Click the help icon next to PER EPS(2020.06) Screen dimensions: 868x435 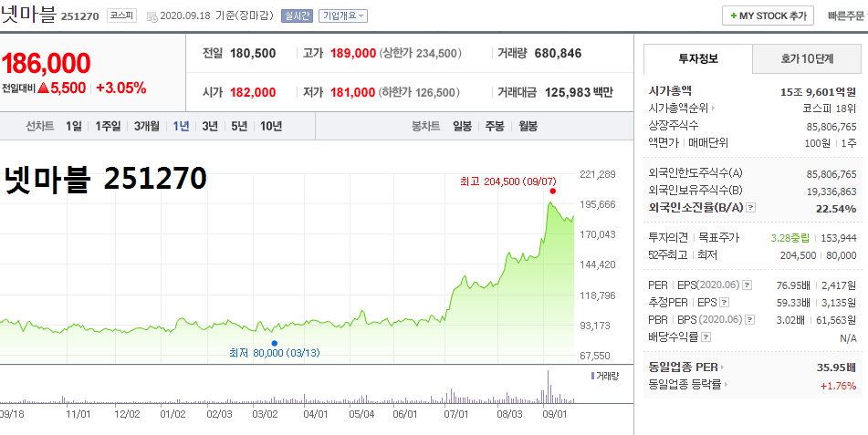(748, 285)
